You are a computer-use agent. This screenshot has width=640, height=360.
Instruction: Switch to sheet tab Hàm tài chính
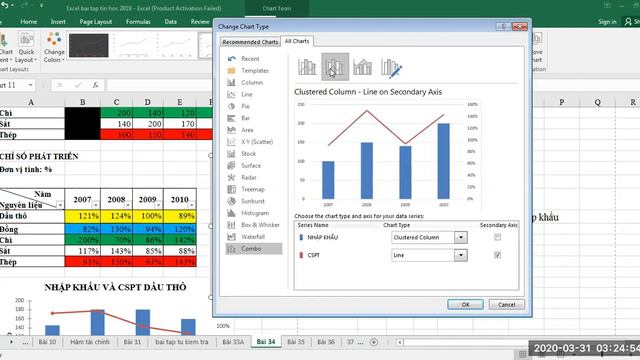(90, 342)
